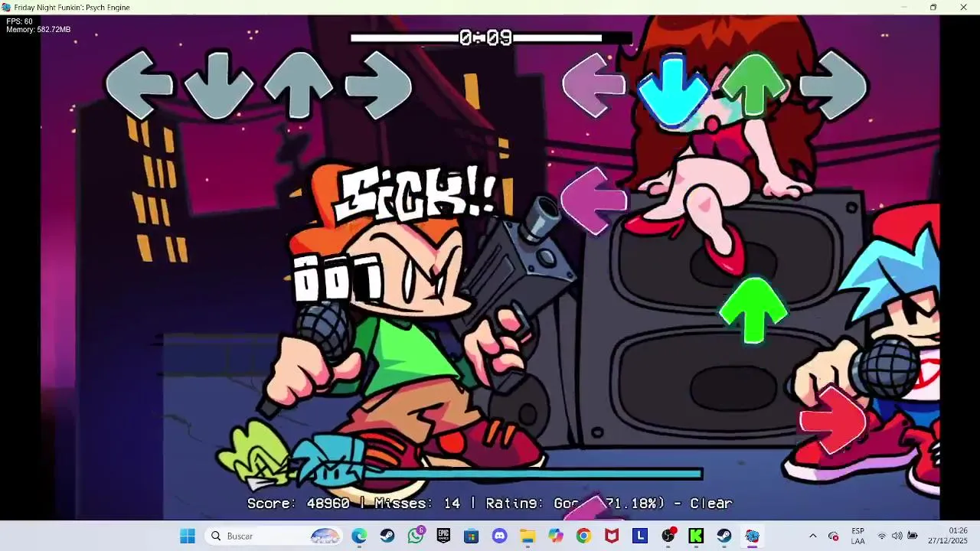Open WhatsApp from the taskbar
The image size is (980, 551).
416,536
